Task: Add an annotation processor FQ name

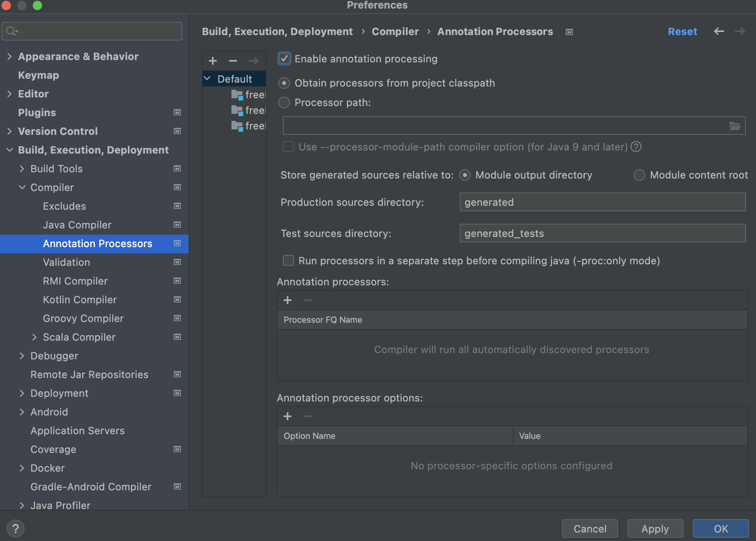Action: (x=288, y=300)
